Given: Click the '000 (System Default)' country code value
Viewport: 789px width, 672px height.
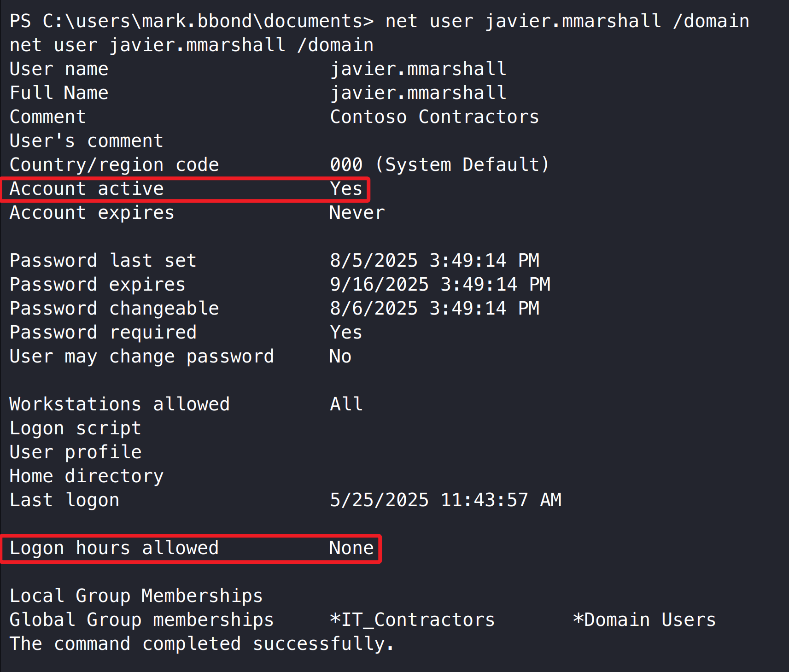Looking at the screenshot, I should [439, 165].
